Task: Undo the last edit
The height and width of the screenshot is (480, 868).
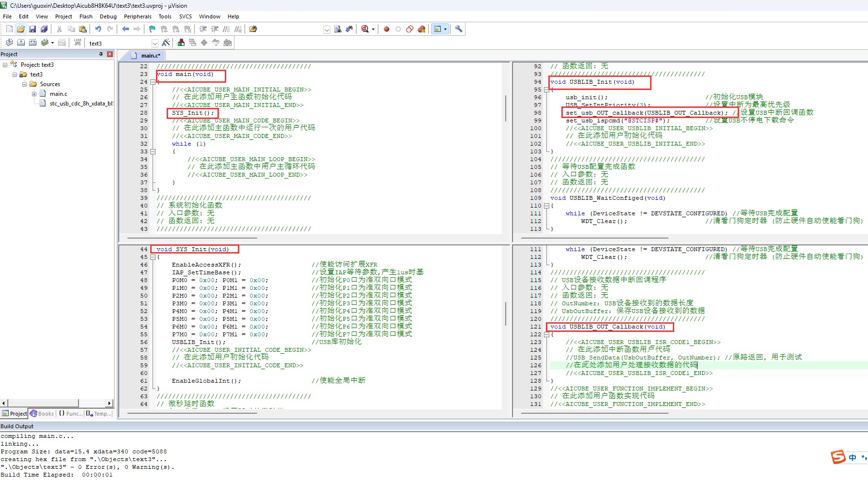Action: (98, 29)
